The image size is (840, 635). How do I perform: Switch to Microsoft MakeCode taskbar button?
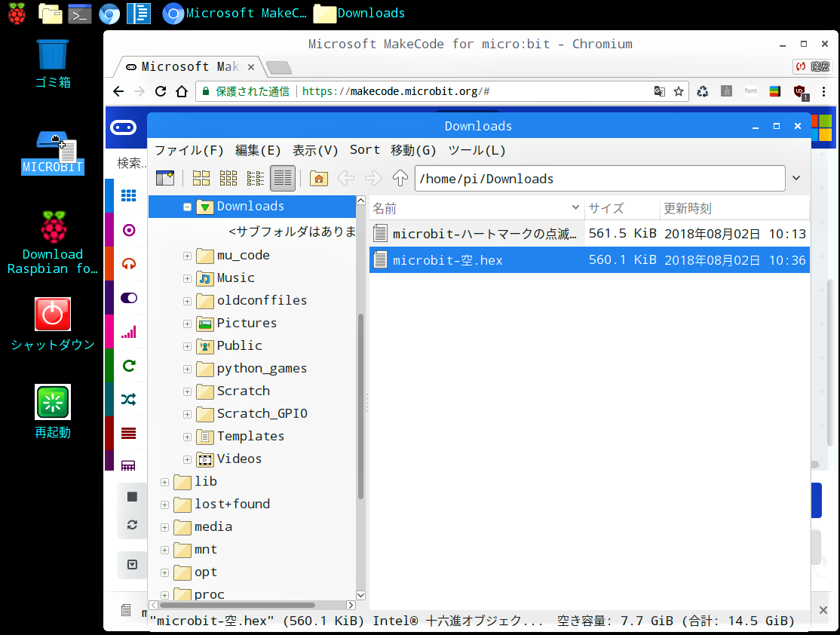pyautogui.click(x=235, y=14)
